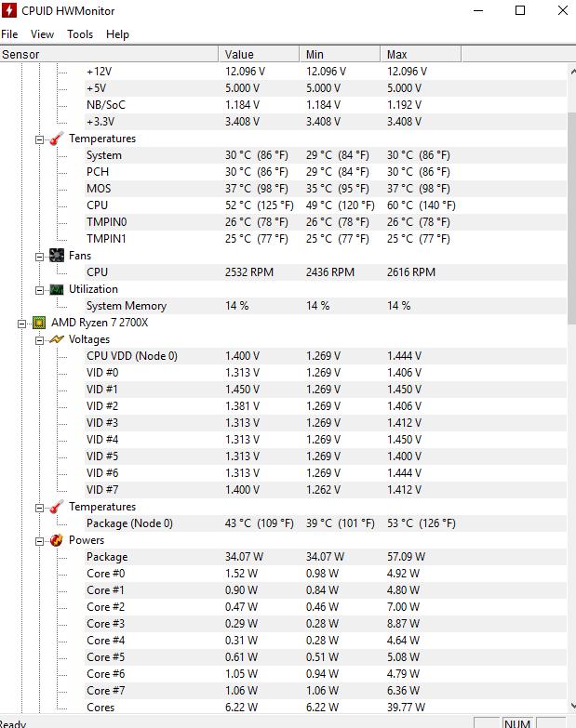Open the File menu
Viewport: 576px width, 728px height.
(9, 34)
